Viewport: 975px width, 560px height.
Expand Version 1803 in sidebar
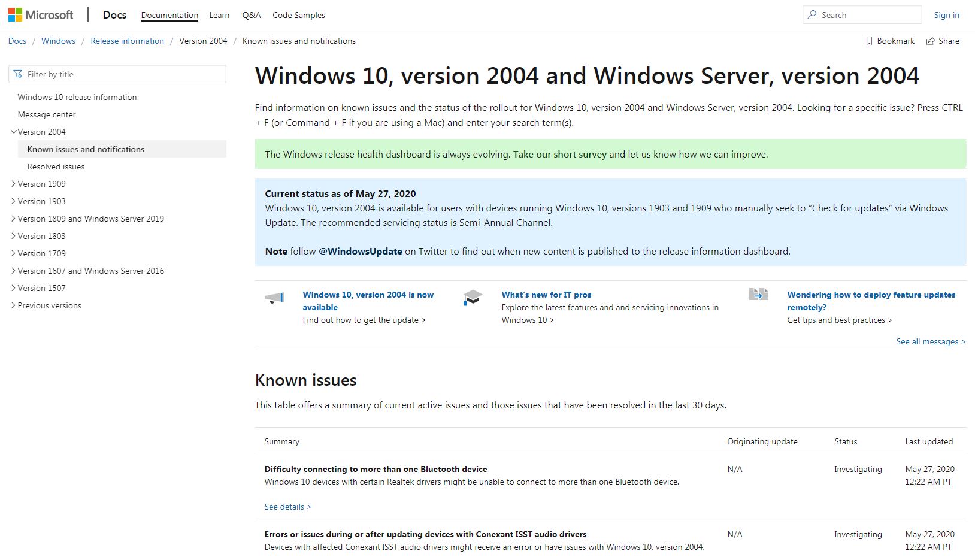click(14, 236)
